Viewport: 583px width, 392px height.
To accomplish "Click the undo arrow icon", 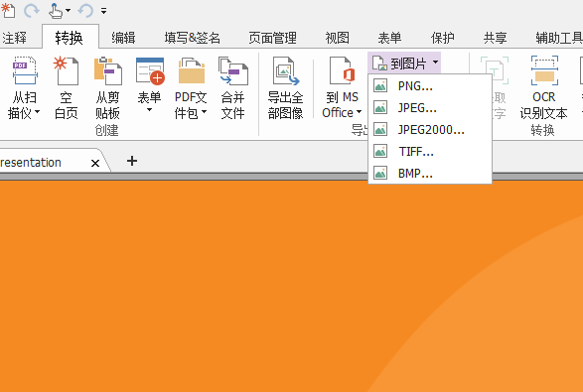I will 85,11.
